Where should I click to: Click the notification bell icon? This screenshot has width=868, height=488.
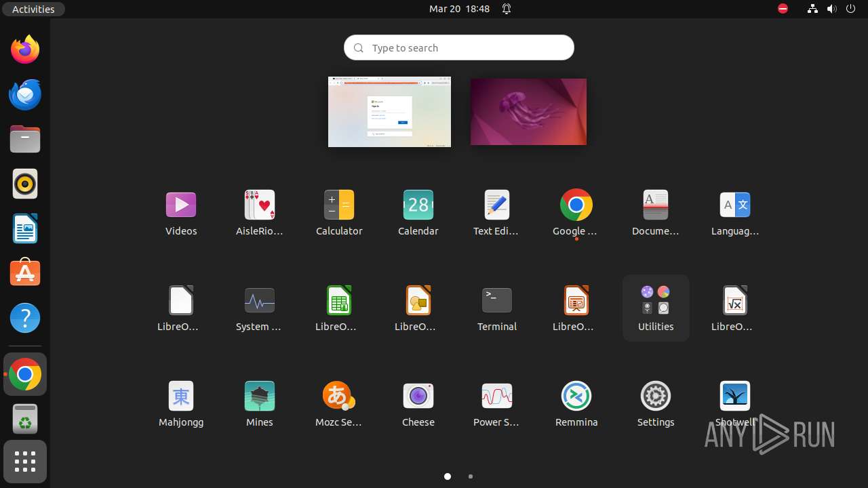pyautogui.click(x=506, y=9)
